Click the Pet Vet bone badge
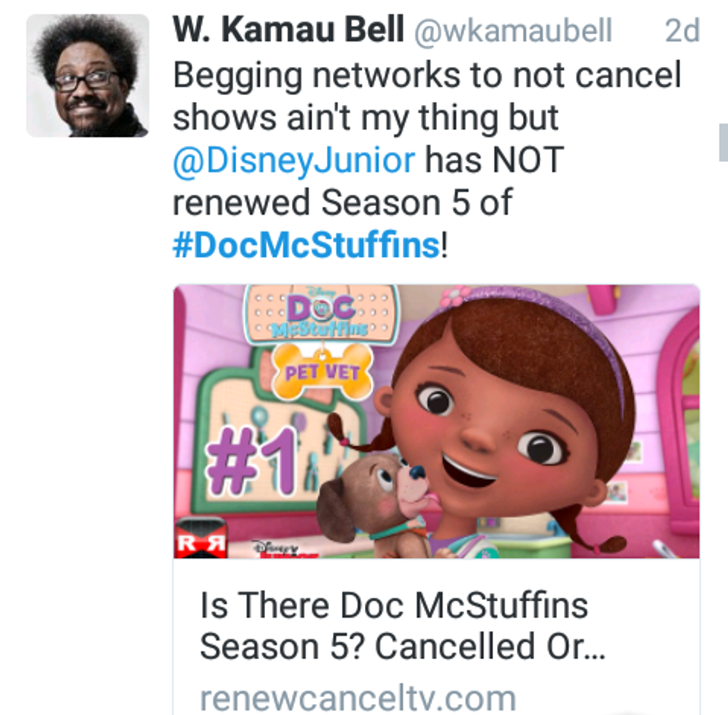 pyautogui.click(x=322, y=371)
